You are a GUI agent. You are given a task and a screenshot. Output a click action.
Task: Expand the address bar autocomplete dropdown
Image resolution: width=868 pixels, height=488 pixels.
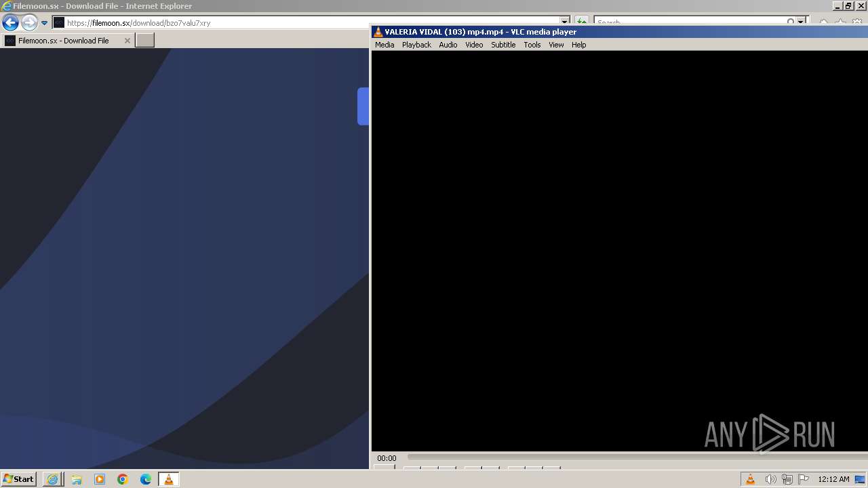click(564, 22)
